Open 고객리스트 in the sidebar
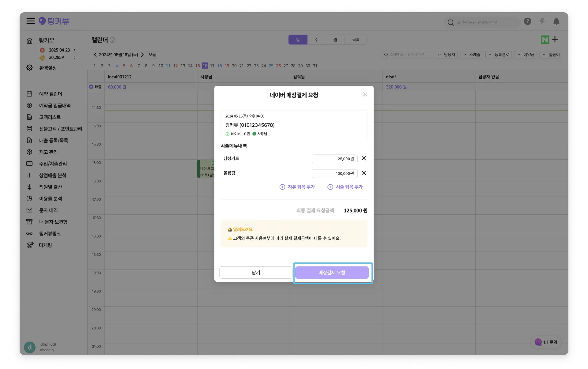 [x=50, y=117]
